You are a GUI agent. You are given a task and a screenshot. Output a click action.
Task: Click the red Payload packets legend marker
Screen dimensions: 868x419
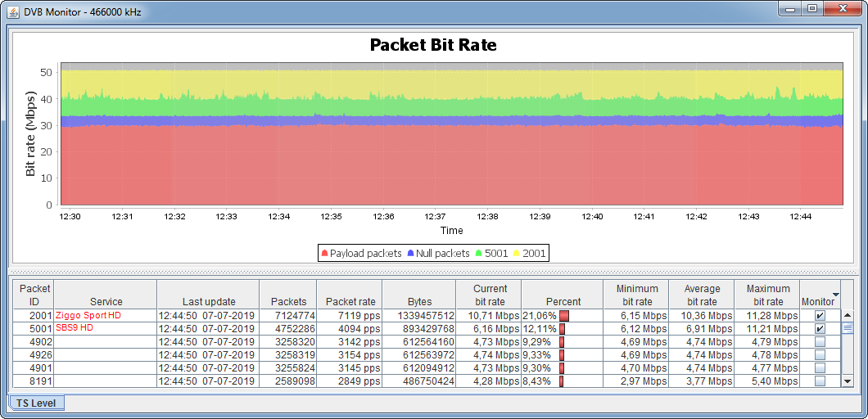tap(325, 254)
